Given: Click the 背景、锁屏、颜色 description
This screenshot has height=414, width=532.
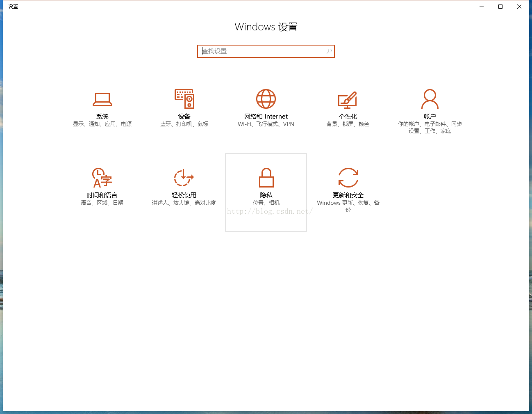Looking at the screenshot, I should point(348,124).
